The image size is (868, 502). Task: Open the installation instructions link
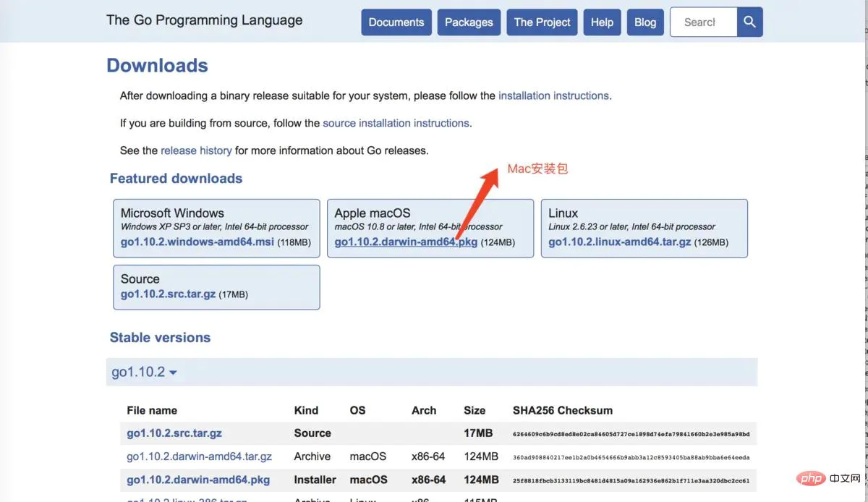(553, 95)
